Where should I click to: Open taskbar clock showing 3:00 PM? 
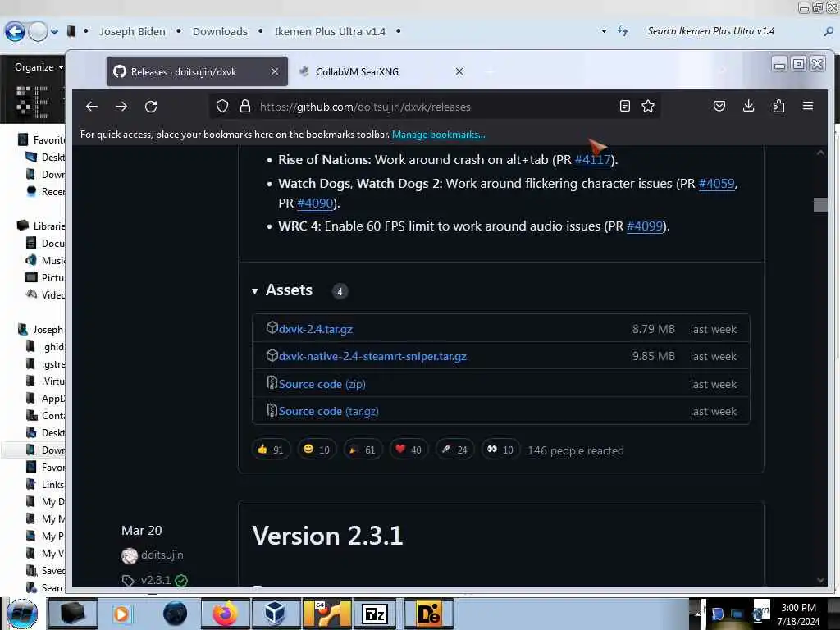pos(798,614)
